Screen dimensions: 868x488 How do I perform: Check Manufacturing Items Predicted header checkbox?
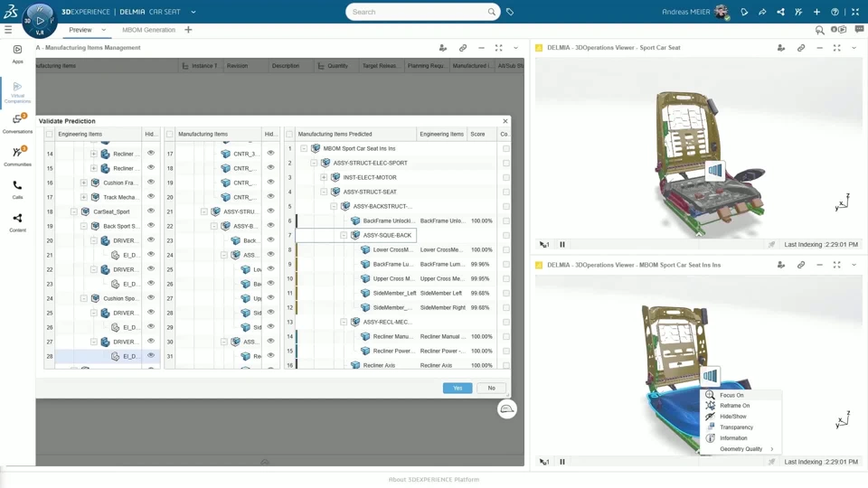click(x=289, y=134)
